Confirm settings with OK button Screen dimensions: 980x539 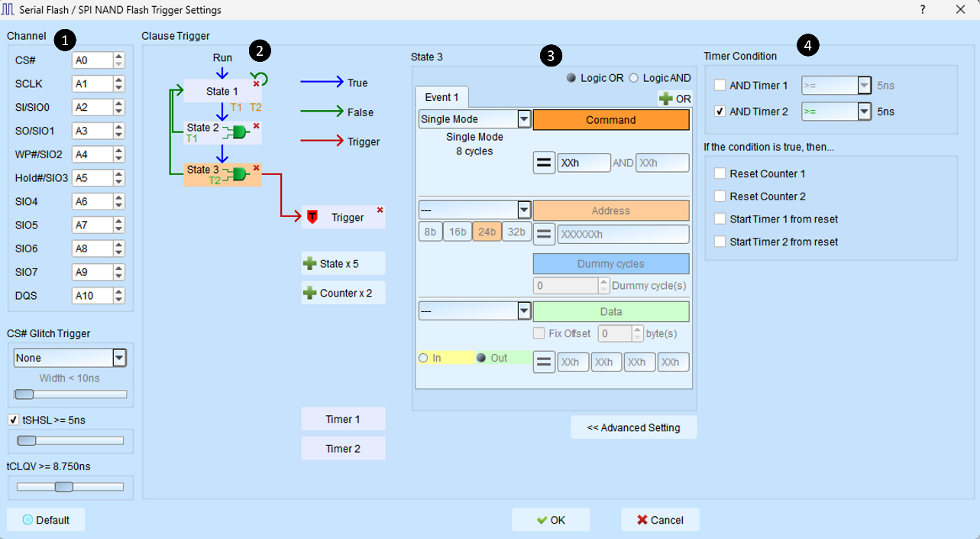551,520
